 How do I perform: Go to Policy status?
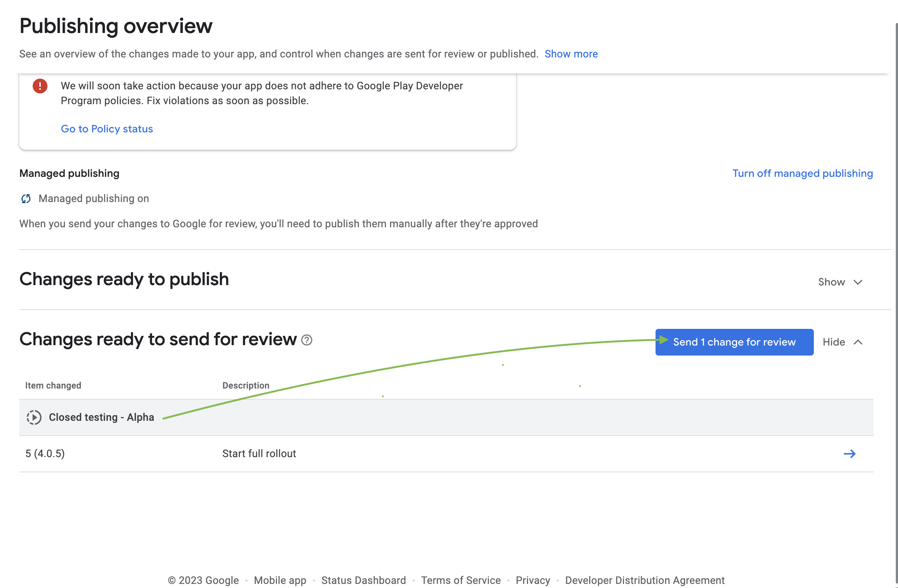[107, 129]
